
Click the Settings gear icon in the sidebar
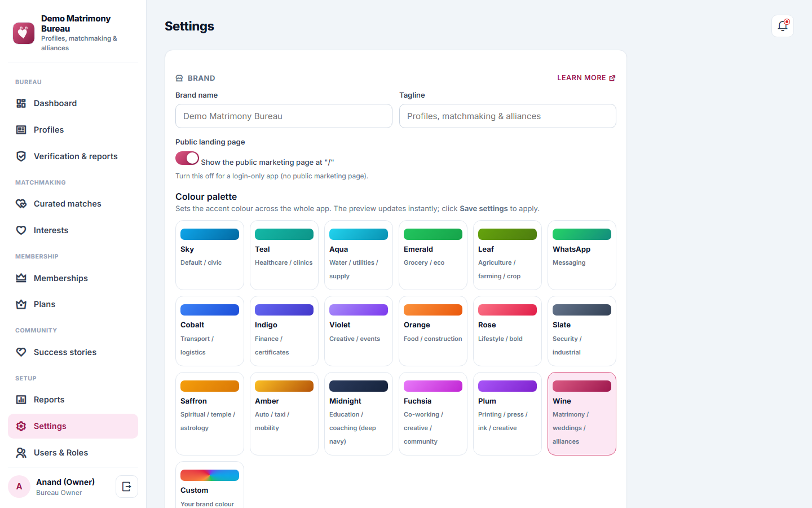(21, 426)
